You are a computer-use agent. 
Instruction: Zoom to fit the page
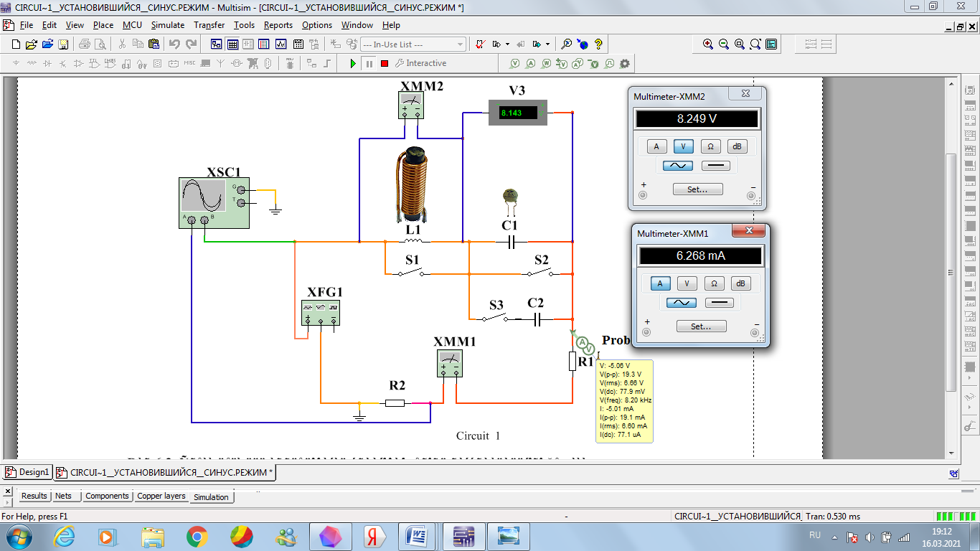pos(755,44)
